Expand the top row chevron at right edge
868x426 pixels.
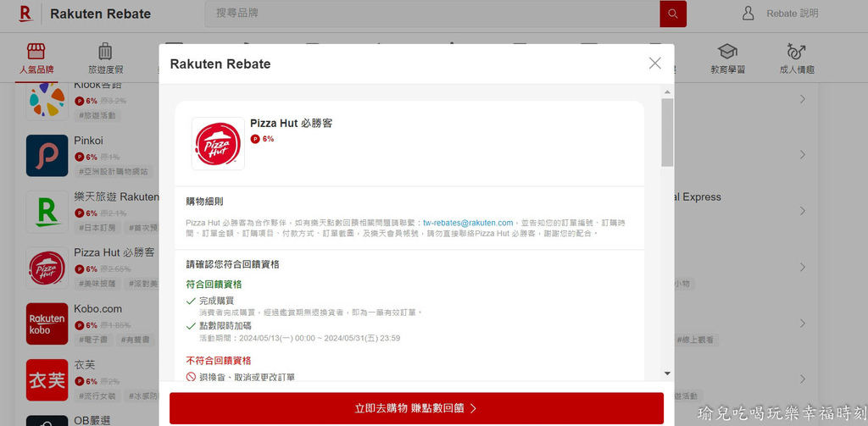click(803, 99)
